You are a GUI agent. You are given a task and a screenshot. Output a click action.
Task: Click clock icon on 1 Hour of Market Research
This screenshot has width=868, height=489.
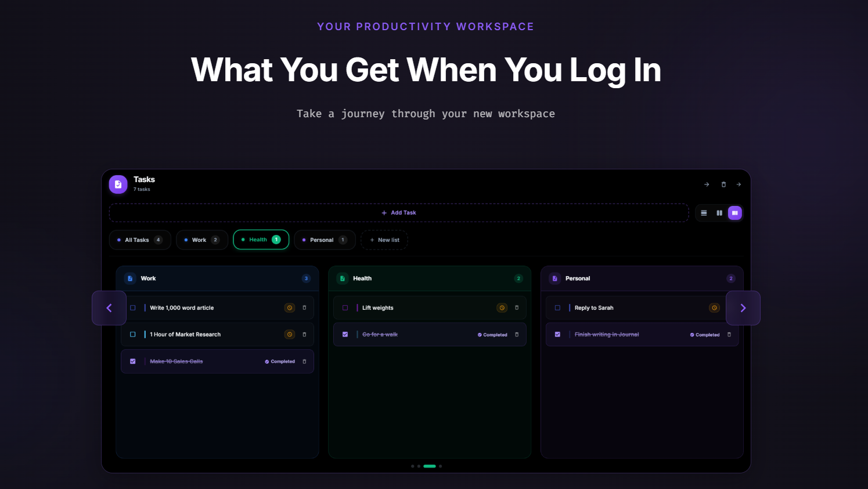[290, 335]
